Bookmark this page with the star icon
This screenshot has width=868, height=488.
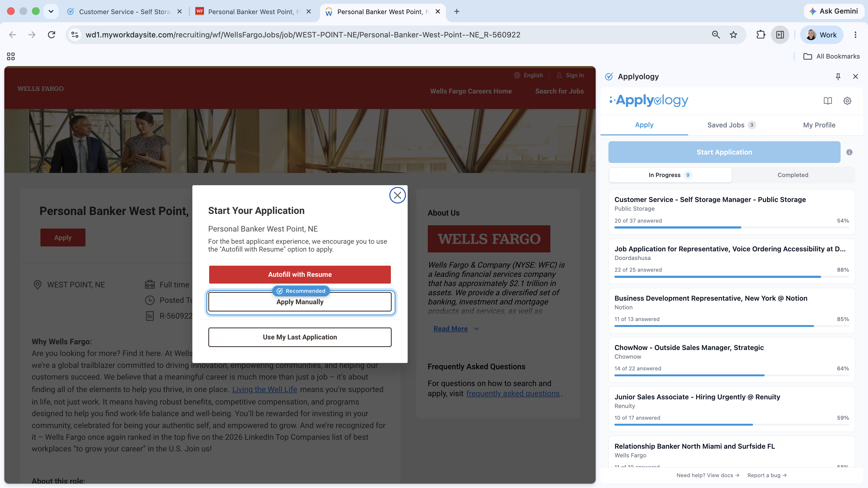point(733,35)
